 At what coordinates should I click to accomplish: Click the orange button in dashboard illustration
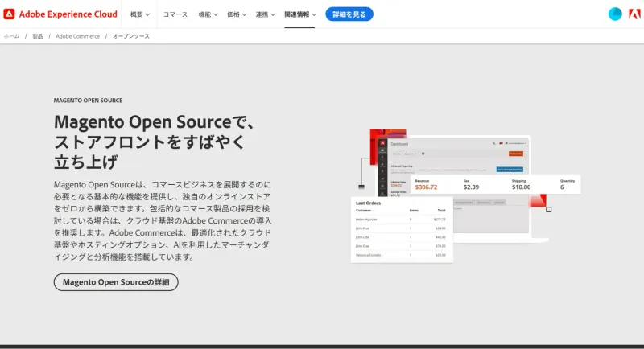pos(516,154)
